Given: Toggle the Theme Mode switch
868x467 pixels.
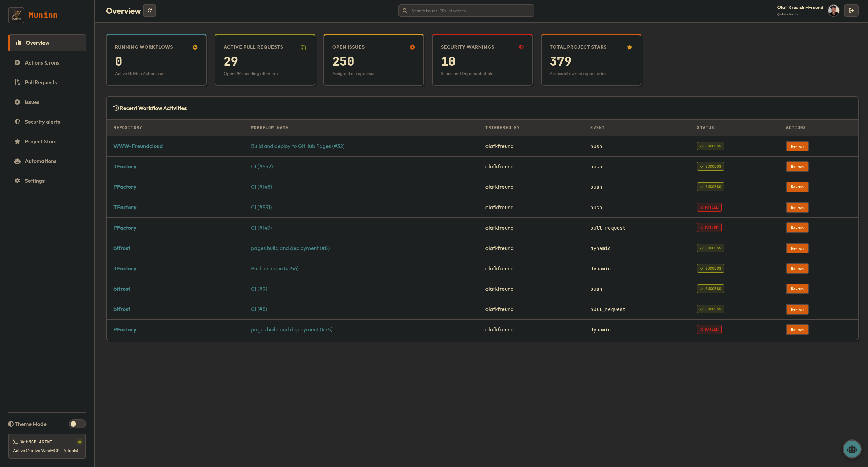Looking at the screenshot, I should coord(77,424).
